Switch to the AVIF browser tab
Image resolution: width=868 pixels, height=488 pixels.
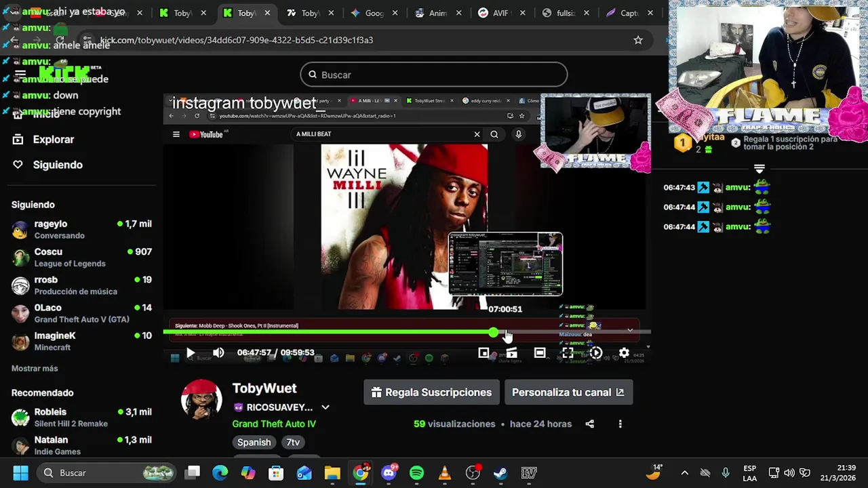[x=502, y=13]
